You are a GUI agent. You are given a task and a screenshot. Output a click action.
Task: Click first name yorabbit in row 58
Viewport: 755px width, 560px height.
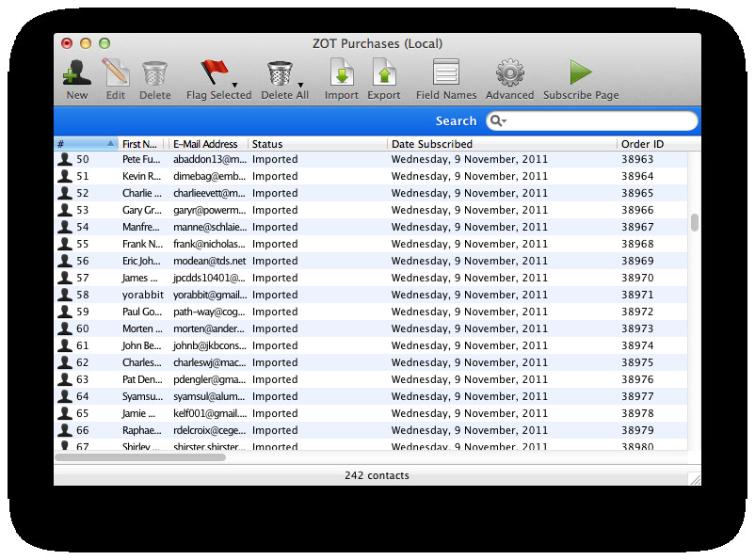[142, 295]
